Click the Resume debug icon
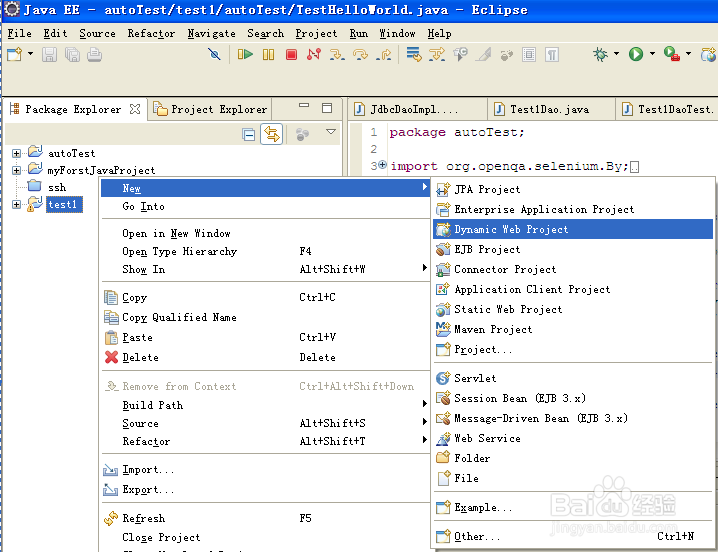The width and height of the screenshot is (718, 552). pos(245,55)
